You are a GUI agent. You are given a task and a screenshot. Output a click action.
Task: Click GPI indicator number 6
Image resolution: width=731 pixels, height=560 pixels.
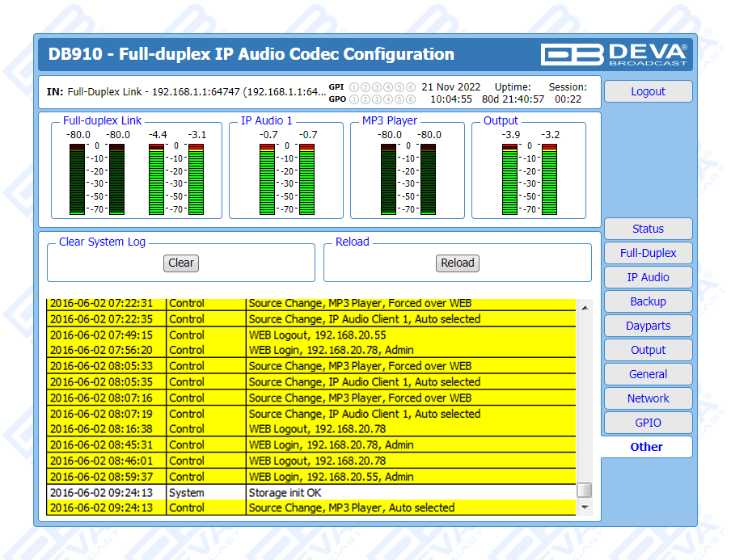click(x=411, y=87)
